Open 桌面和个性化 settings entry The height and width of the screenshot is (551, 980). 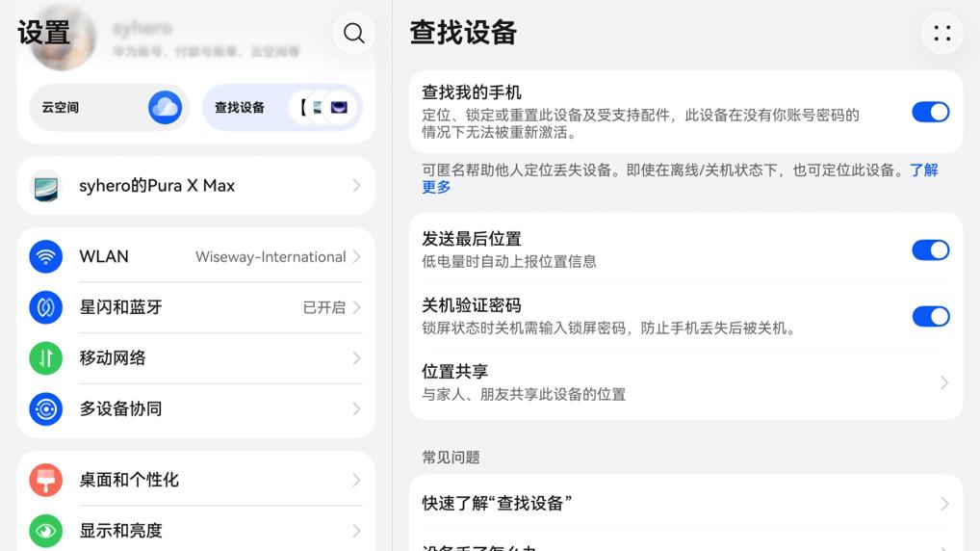195,481
